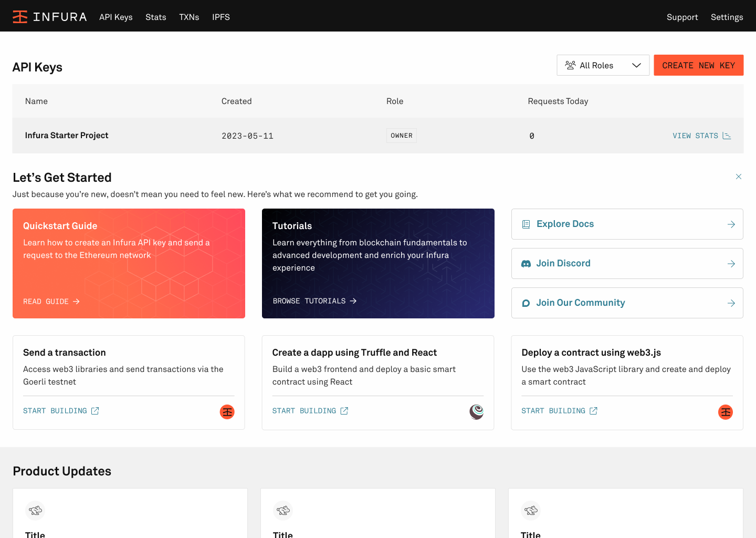Open IPFS in top navigation

click(221, 17)
